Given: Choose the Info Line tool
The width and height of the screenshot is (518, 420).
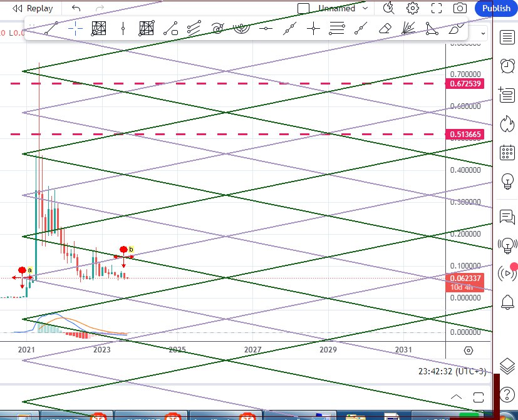Looking at the screenshot, I should click(x=171, y=28).
